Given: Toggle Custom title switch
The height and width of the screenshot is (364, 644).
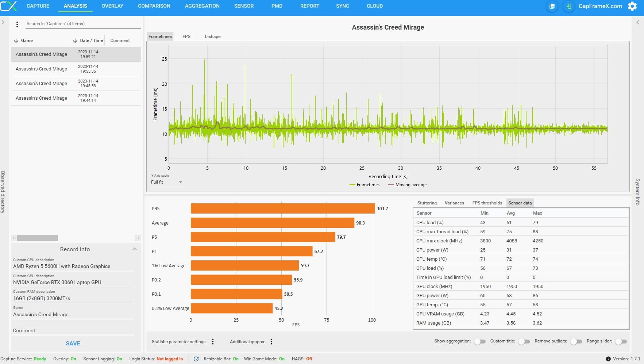Looking at the screenshot, I should (524, 341).
